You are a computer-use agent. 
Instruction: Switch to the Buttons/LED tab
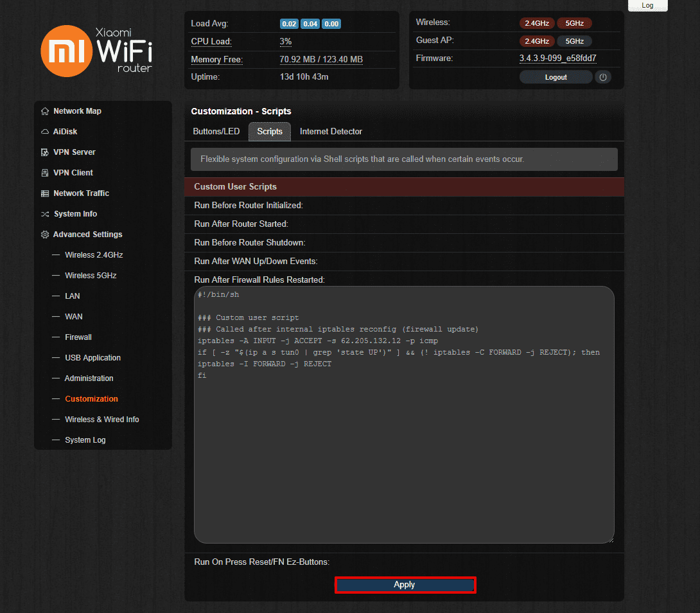tap(216, 131)
